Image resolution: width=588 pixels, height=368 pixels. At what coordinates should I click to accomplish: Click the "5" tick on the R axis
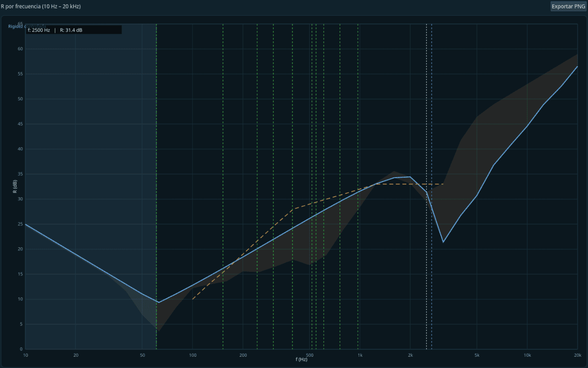point(22,324)
